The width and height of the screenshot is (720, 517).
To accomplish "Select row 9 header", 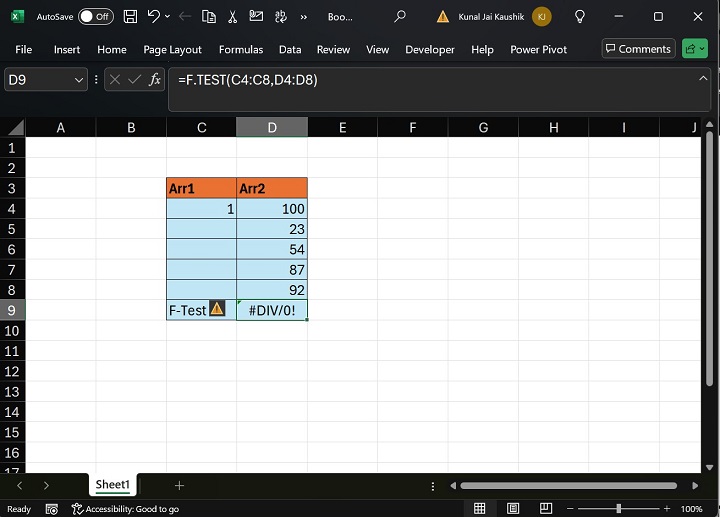I will pyautogui.click(x=12, y=310).
